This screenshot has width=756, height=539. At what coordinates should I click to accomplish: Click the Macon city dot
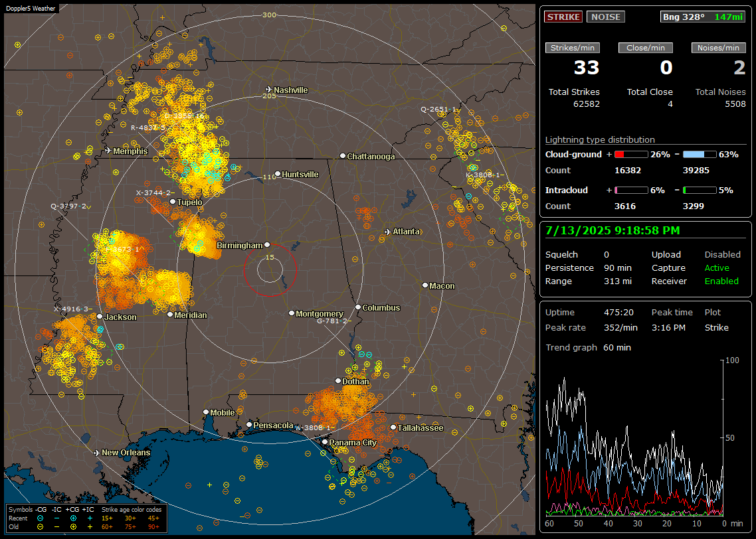(425, 285)
